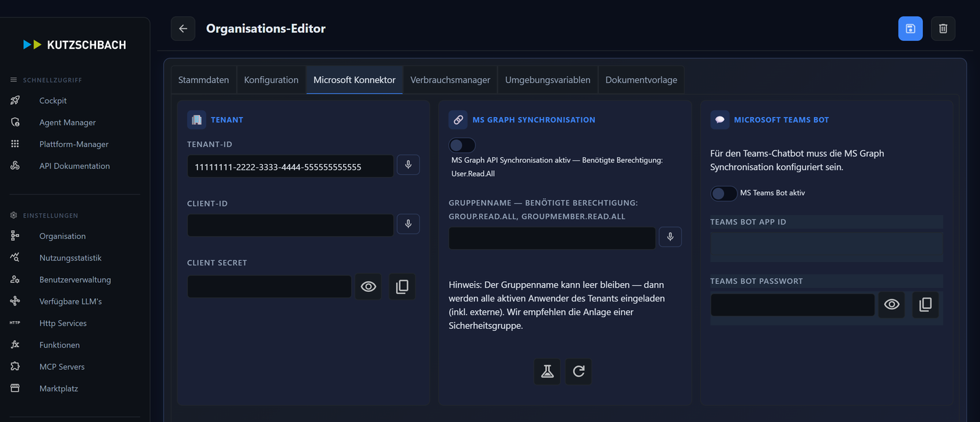Focus the Teams Bot Passwort field
Screen dimensions: 980x422
793,305
